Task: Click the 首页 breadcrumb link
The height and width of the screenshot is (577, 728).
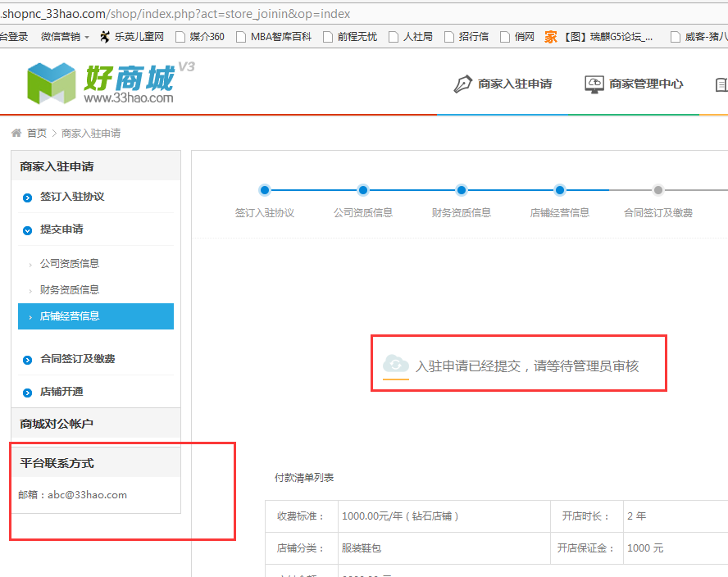Action: click(37, 134)
